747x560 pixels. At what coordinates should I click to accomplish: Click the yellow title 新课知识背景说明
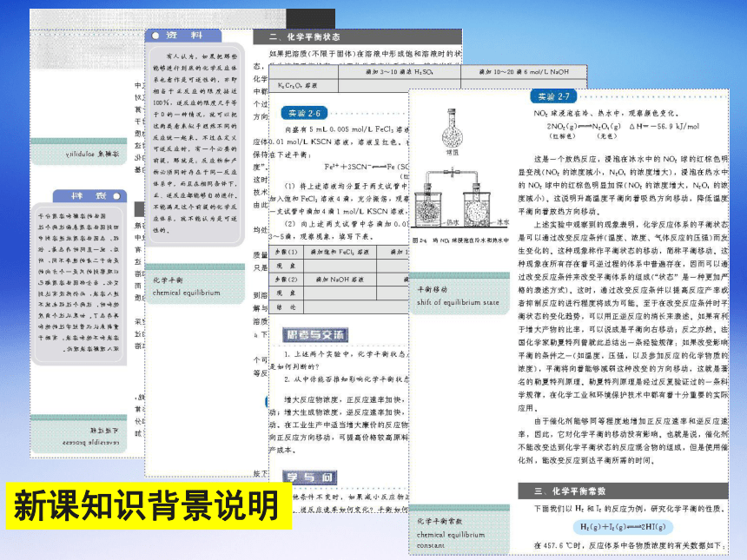click(x=149, y=505)
